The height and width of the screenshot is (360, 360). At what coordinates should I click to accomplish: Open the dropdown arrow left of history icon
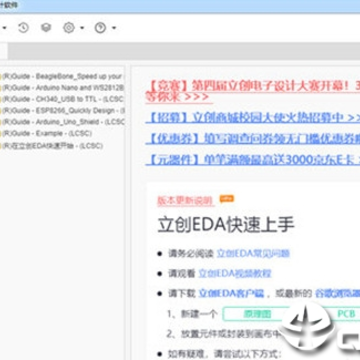(x=4, y=28)
